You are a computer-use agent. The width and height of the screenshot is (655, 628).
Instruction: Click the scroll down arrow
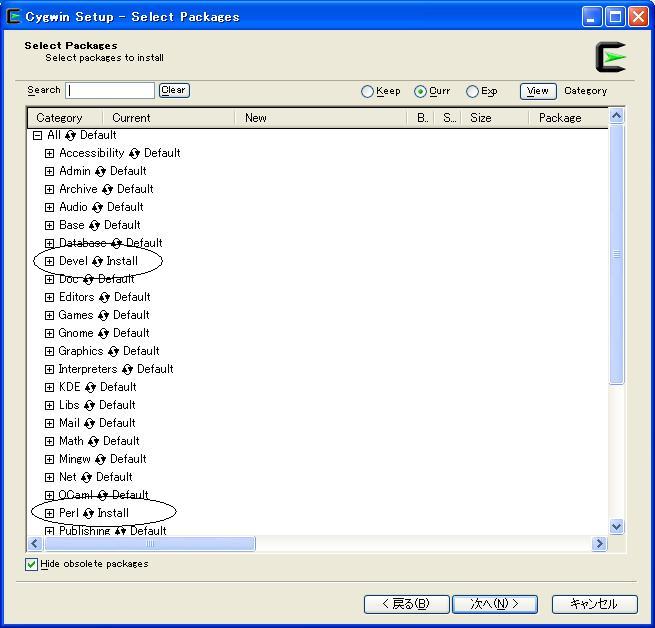(617, 526)
